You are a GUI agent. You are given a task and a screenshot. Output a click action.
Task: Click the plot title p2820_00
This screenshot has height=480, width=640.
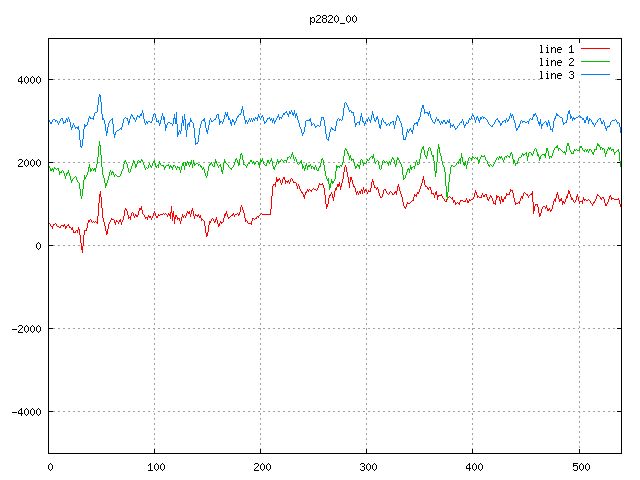[x=333, y=19]
